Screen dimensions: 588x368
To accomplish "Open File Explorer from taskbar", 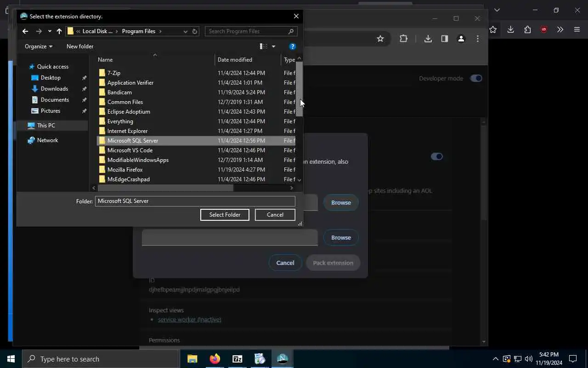I will pos(192,359).
